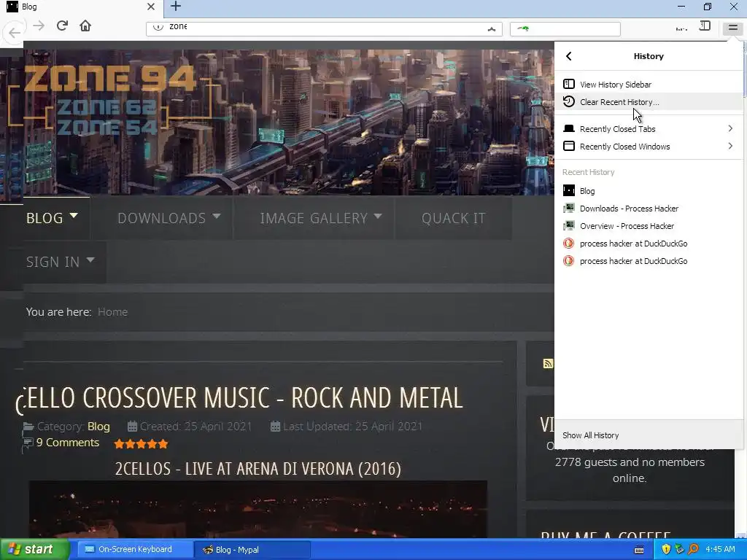Open a new tab with plus button
This screenshot has height=560, width=747.
click(176, 6)
